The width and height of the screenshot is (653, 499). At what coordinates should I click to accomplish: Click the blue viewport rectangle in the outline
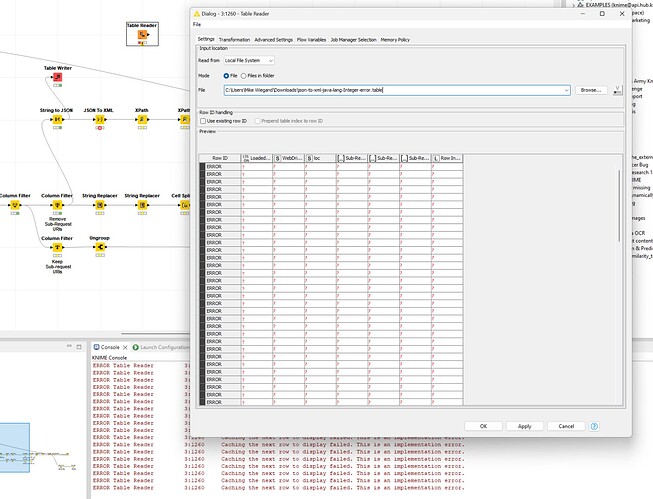pos(15,447)
